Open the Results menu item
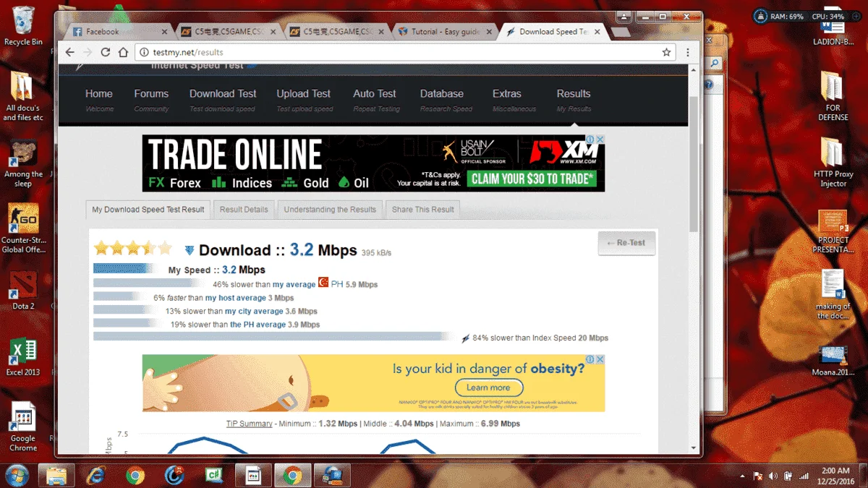This screenshot has width=868, height=488. pyautogui.click(x=574, y=100)
